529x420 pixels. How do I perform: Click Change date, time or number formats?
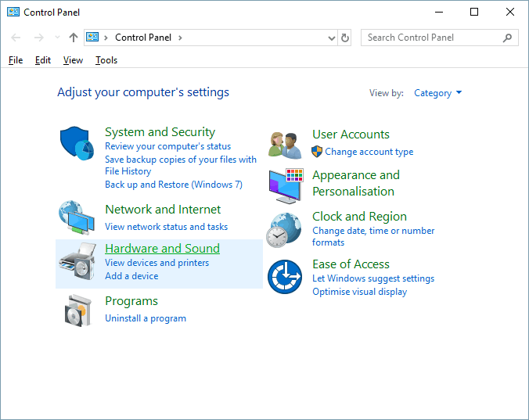373,236
